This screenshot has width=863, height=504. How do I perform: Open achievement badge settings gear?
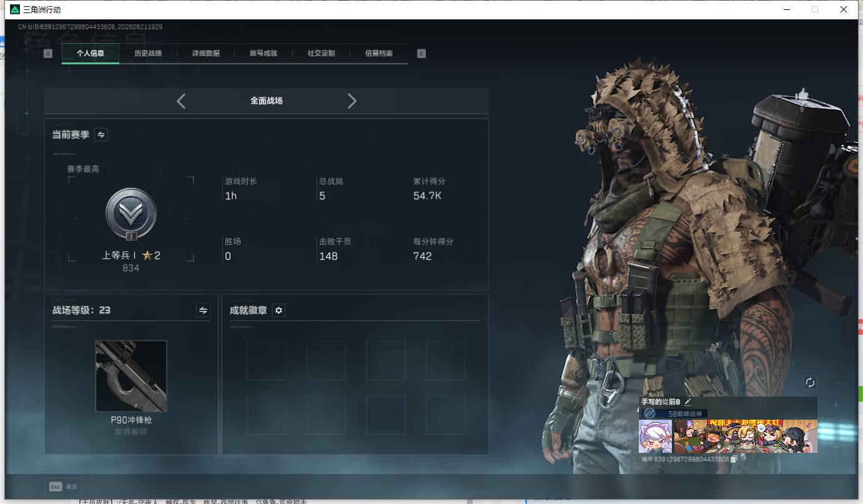point(279,310)
